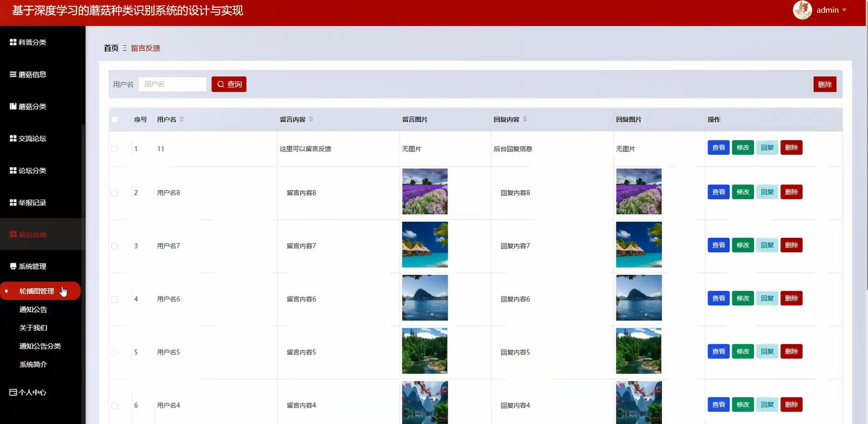Open 留言图片 forest thumbnail in 用户名5 row

(x=425, y=351)
